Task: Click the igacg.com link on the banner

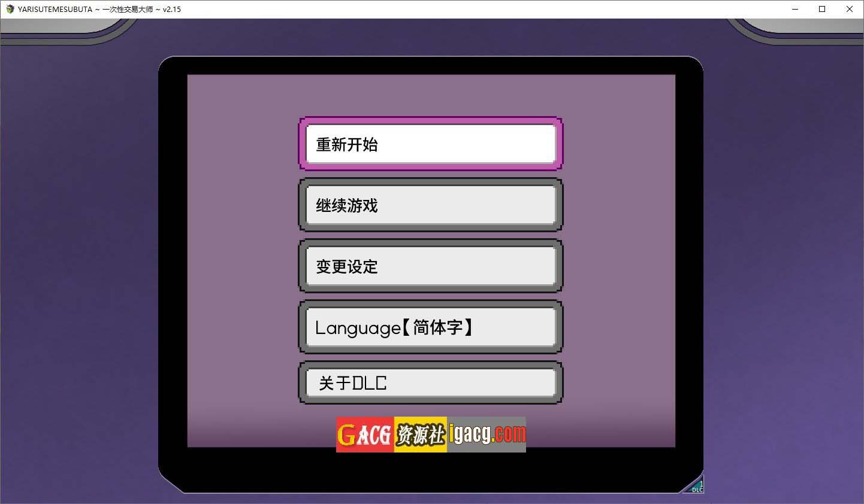Action: coord(487,435)
